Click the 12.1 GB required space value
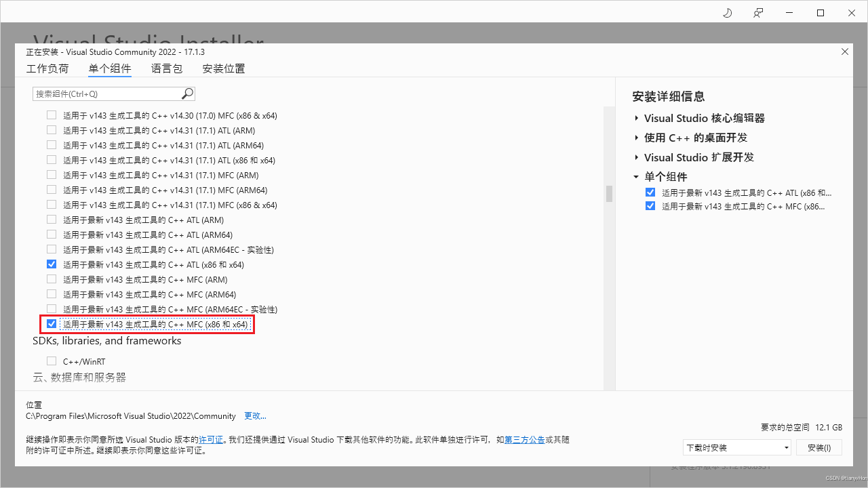Screen dimensions: 868x488 pos(829,428)
